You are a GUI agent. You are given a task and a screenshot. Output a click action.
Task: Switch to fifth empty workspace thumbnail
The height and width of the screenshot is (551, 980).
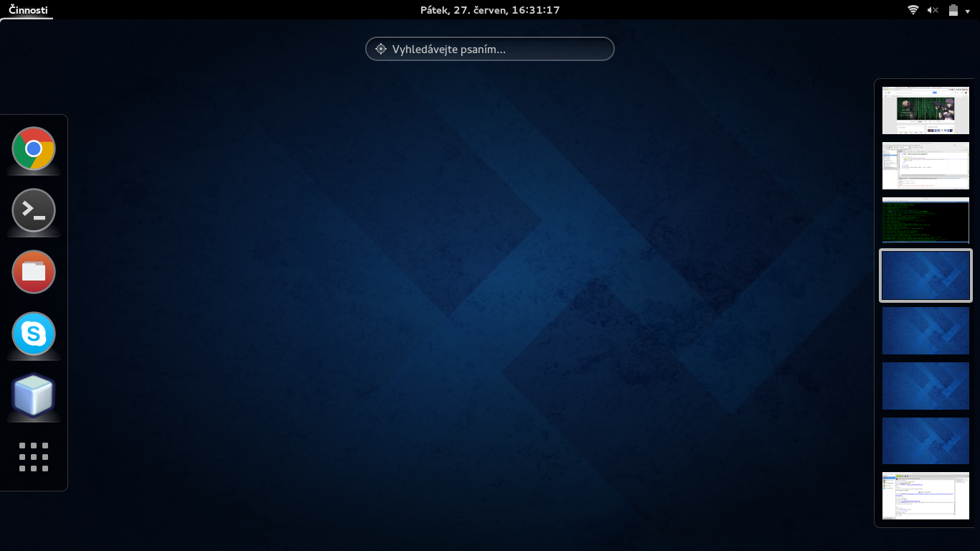pos(925,331)
